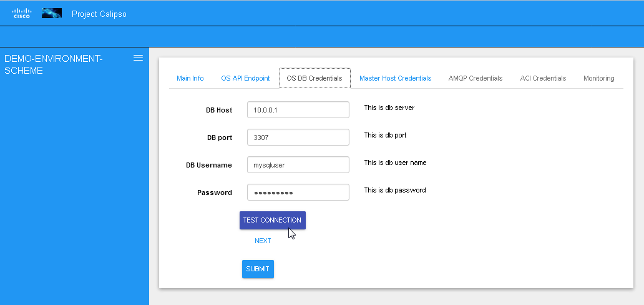This screenshot has height=305, width=644.
Task: Open the AMQP Credentials tab
Action: (x=475, y=78)
